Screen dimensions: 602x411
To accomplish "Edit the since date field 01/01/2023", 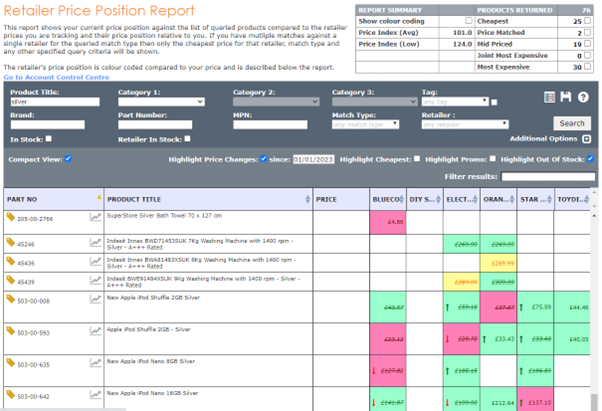I will (x=313, y=159).
